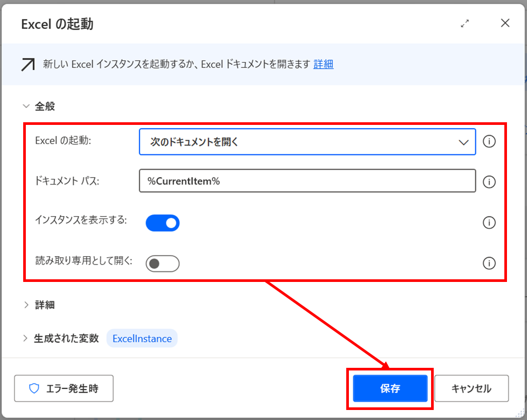527x420 pixels.
Task: Open the 詳細 help link
Action: (x=324, y=64)
